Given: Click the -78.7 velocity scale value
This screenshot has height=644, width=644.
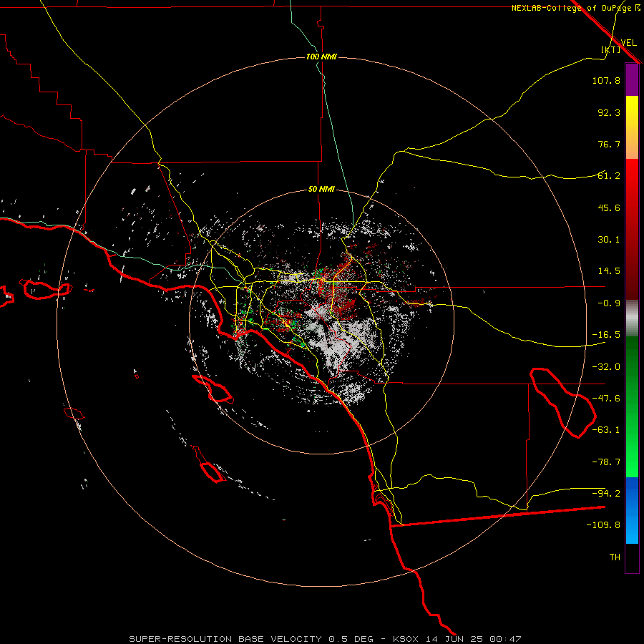Looking at the screenshot, I should point(606,462).
